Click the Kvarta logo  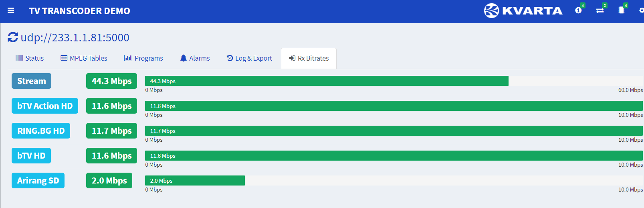523,11
